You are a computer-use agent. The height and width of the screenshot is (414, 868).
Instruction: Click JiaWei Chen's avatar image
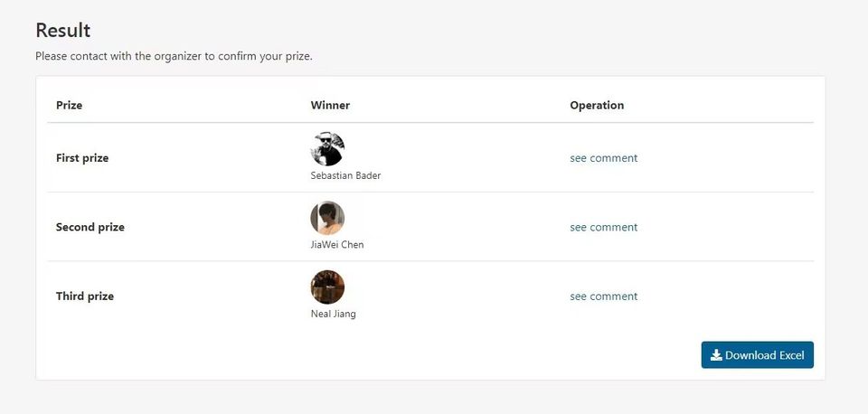[x=327, y=218]
